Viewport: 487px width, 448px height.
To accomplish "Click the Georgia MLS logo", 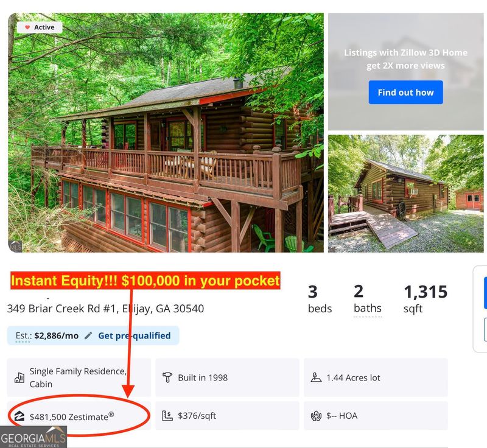I will click(33, 437).
